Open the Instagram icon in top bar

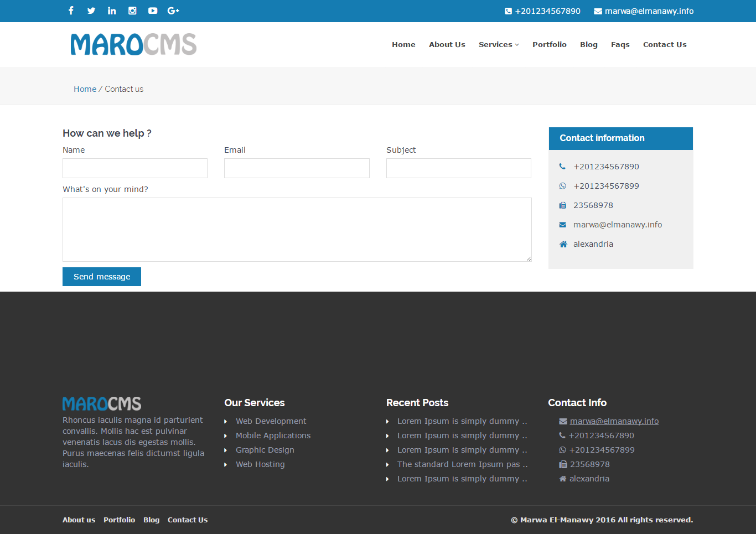pos(132,11)
